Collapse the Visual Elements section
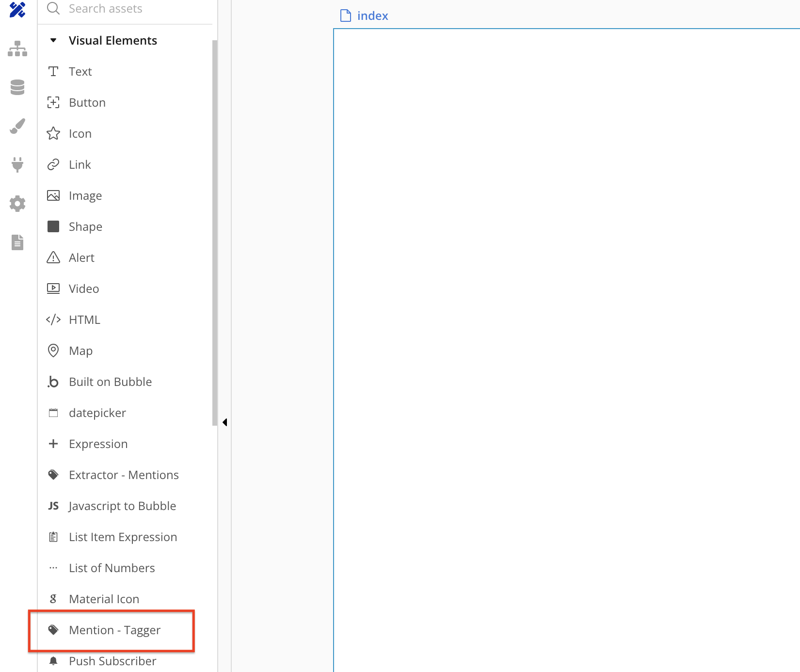 coord(53,40)
